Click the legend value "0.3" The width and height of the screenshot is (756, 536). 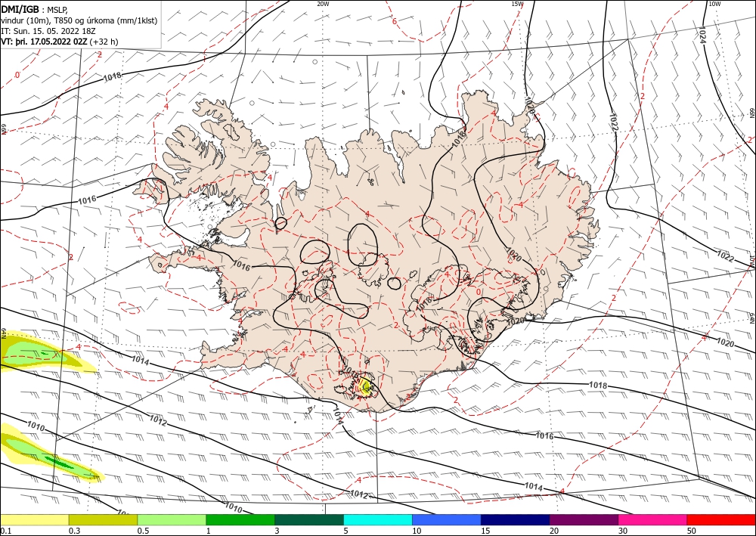74,531
